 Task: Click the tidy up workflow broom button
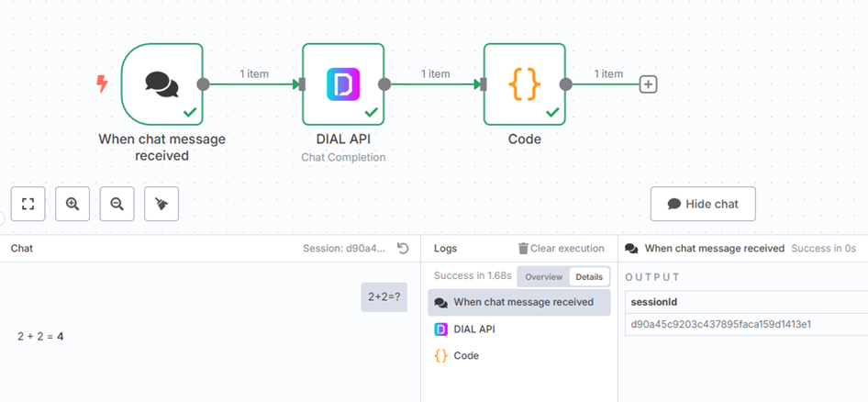pos(161,204)
